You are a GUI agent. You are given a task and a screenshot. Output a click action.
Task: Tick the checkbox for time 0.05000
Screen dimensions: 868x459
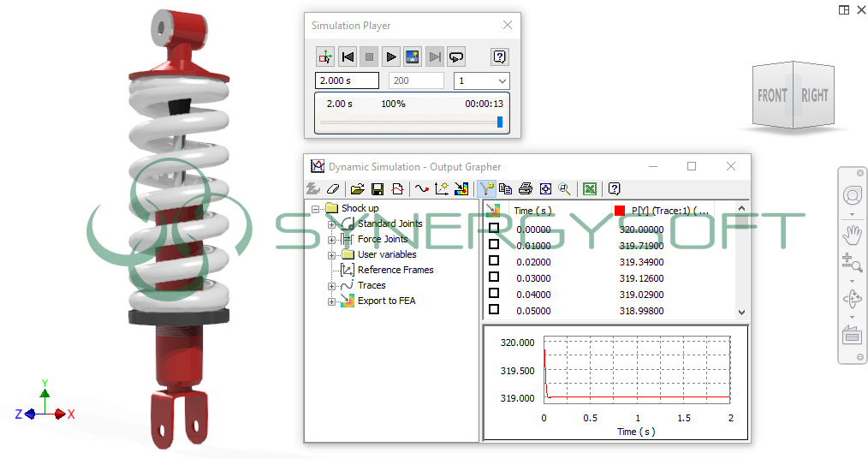click(x=494, y=309)
